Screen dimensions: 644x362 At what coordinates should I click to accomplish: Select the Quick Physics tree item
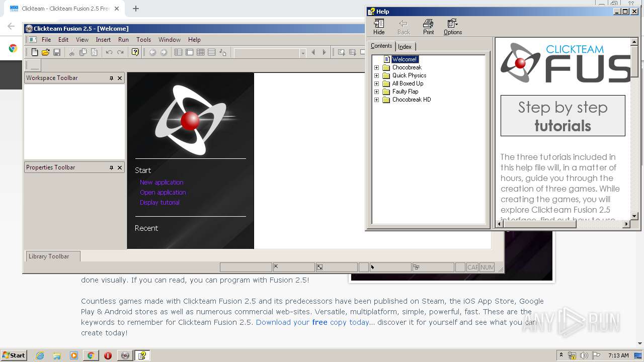(x=409, y=75)
